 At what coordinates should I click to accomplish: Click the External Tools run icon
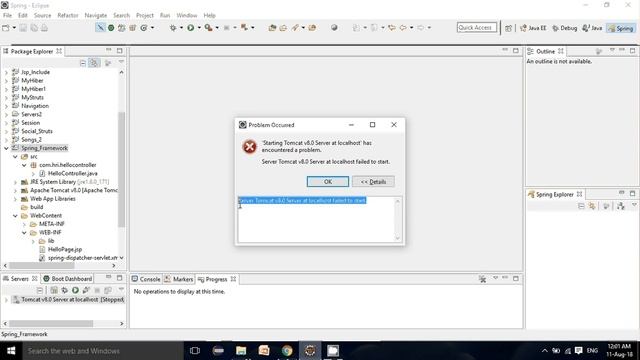coord(209,28)
